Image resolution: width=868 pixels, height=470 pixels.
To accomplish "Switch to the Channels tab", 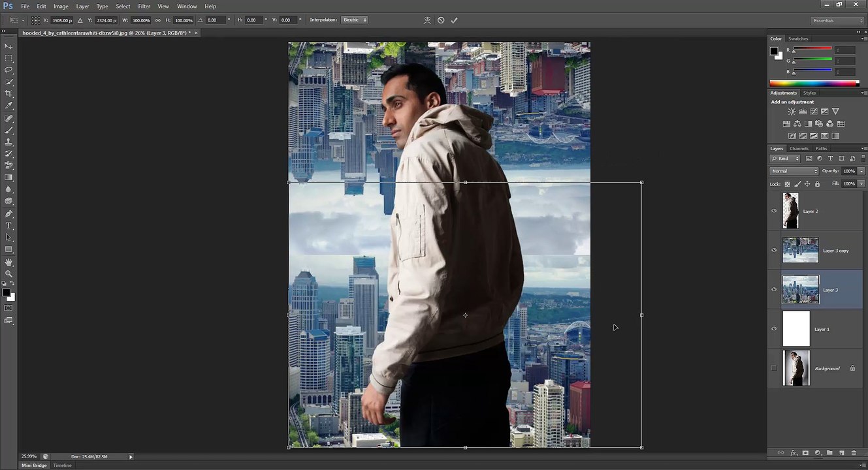I will 799,149.
